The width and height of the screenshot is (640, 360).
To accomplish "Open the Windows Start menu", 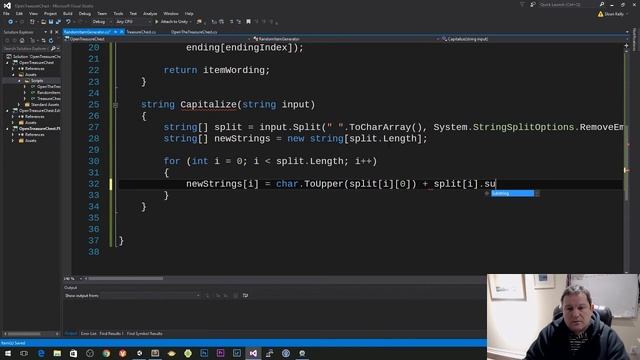I will [x=8, y=353].
